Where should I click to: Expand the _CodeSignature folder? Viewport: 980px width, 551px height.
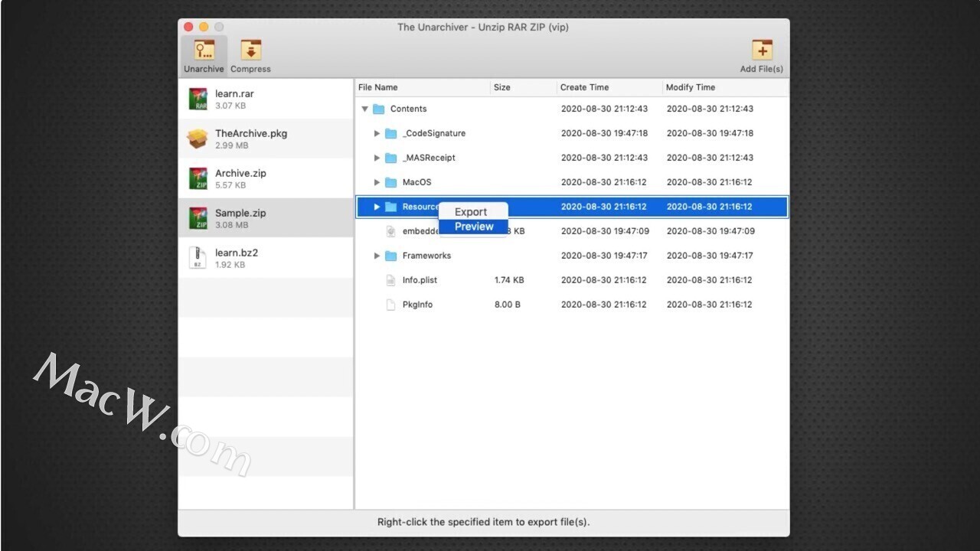(x=377, y=133)
